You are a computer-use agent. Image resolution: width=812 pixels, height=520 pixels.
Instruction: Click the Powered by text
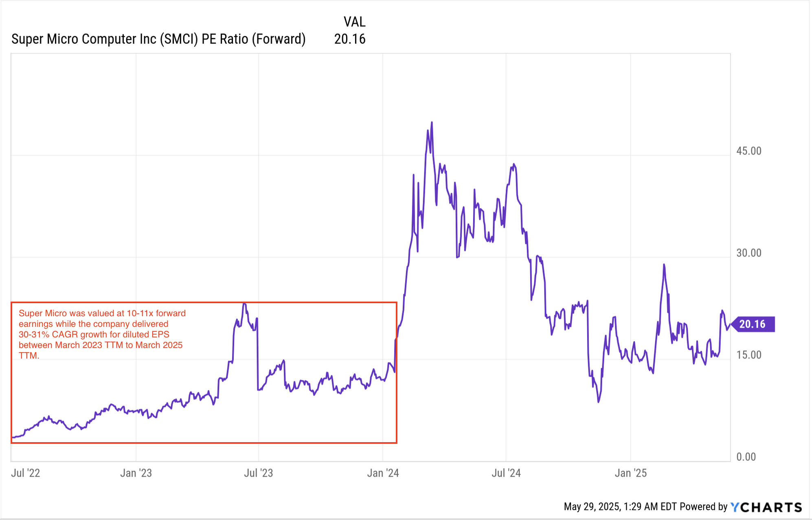coord(703,507)
